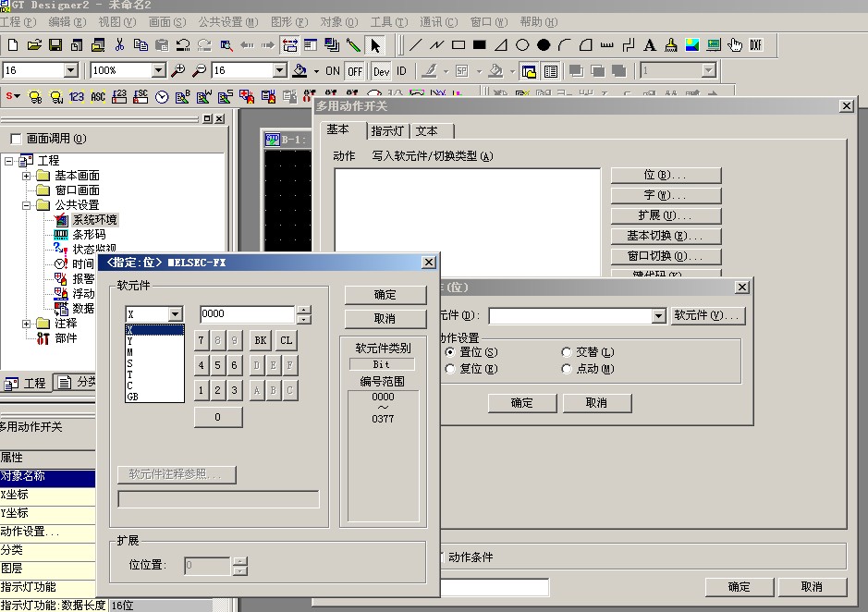
Task: Click the ASC ASCII display icon
Action: coord(98,95)
